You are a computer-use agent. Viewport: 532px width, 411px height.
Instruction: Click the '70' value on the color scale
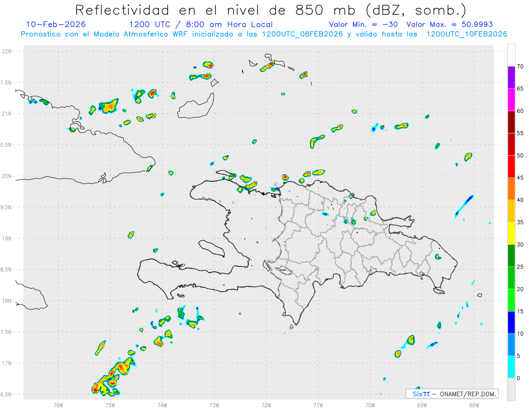point(520,67)
